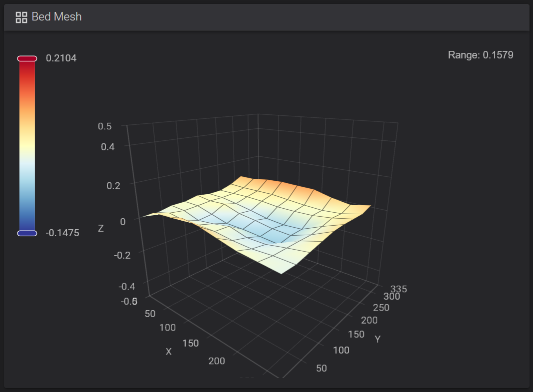Click the 0.5 tick on the Z axis

pos(104,126)
